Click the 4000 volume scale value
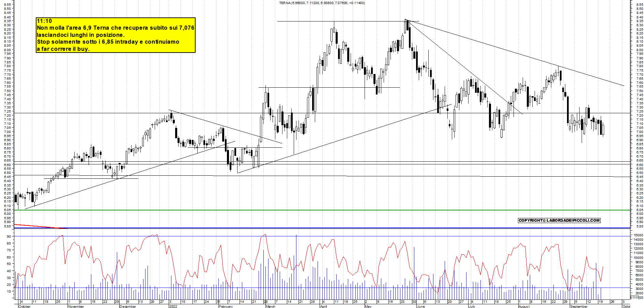 pyautogui.click(x=639, y=284)
